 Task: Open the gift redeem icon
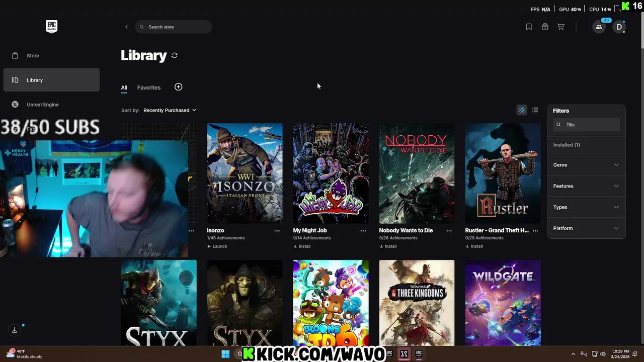(x=545, y=27)
